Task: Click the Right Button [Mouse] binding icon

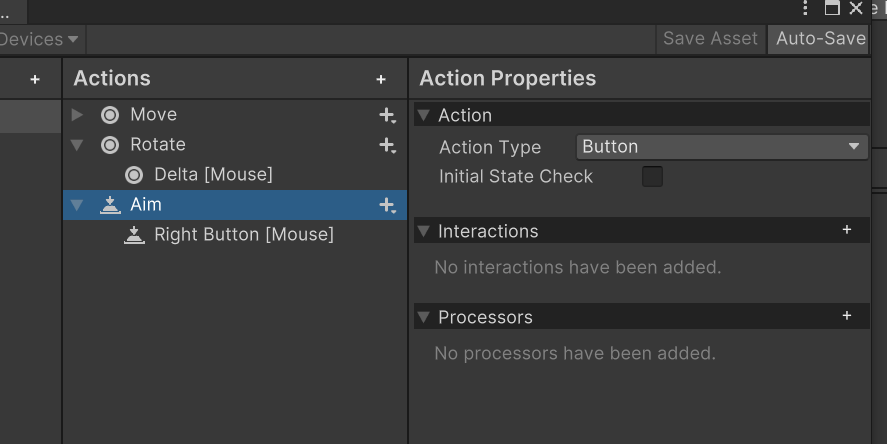Action: 134,235
